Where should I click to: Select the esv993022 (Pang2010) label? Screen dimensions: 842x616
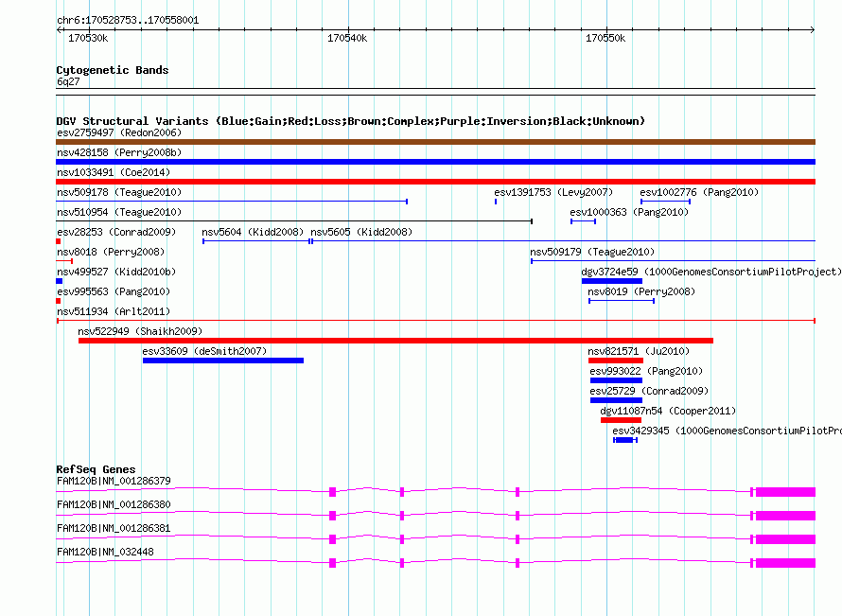coord(646,371)
